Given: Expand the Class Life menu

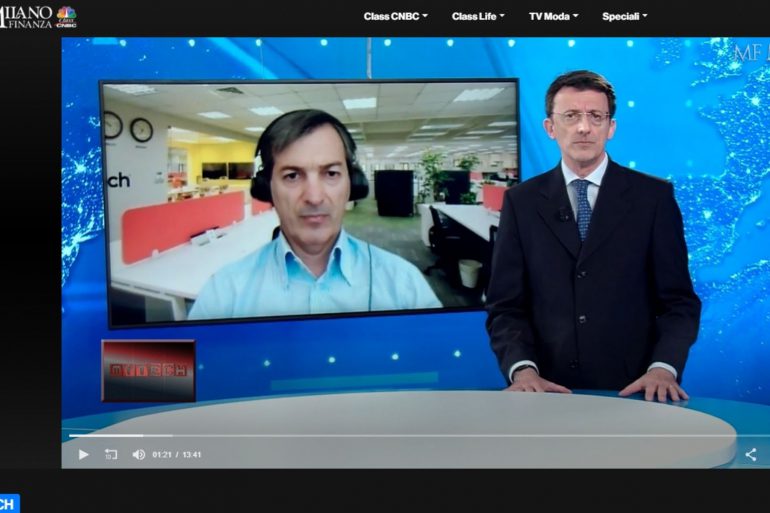Looking at the screenshot, I should pos(478,16).
